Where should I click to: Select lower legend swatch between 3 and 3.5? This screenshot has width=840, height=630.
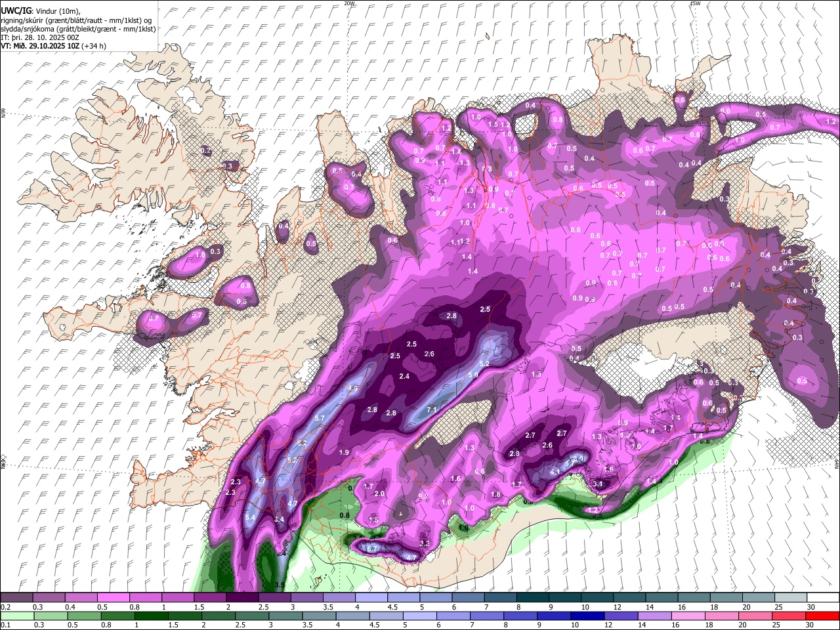(286, 616)
